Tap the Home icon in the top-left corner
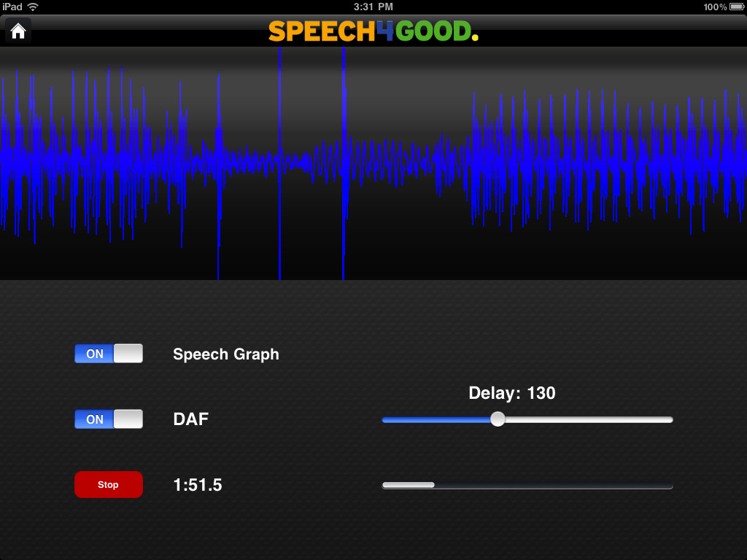The image size is (747, 560). point(17,30)
